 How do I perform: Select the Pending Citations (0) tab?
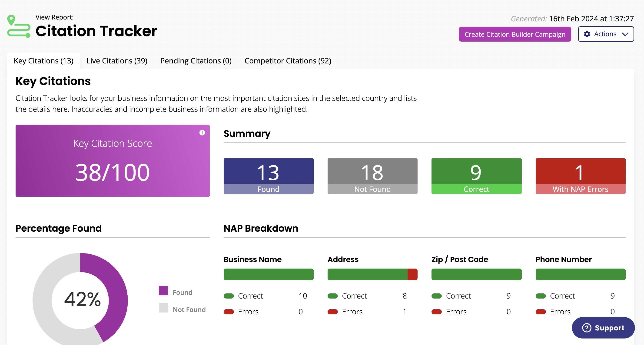pos(196,61)
